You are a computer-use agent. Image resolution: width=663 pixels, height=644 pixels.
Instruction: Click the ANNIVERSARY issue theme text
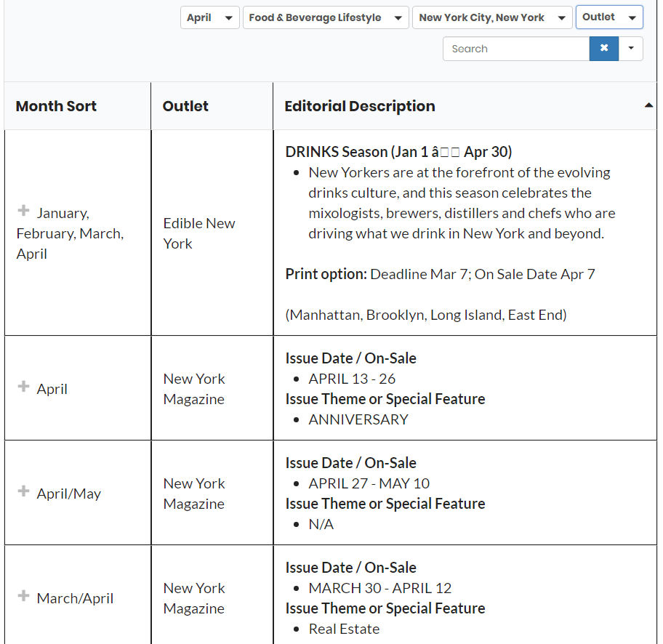click(x=358, y=419)
